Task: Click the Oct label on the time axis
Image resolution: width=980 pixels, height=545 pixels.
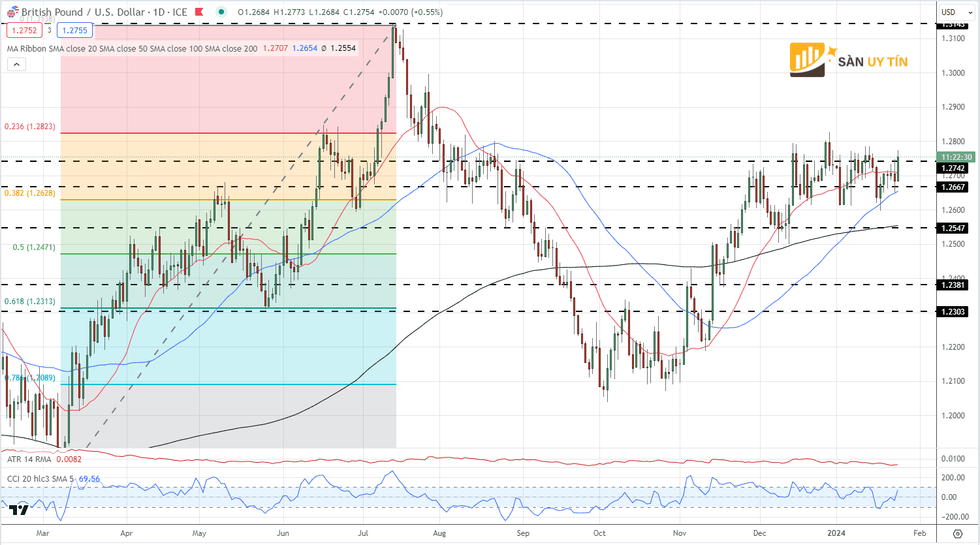Action: click(599, 533)
